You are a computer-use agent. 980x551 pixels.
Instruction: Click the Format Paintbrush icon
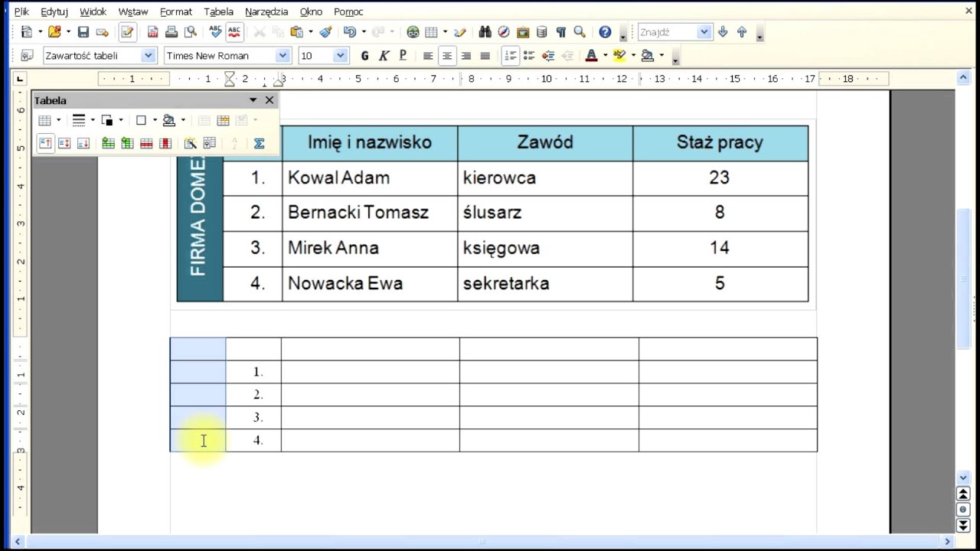pos(325,32)
